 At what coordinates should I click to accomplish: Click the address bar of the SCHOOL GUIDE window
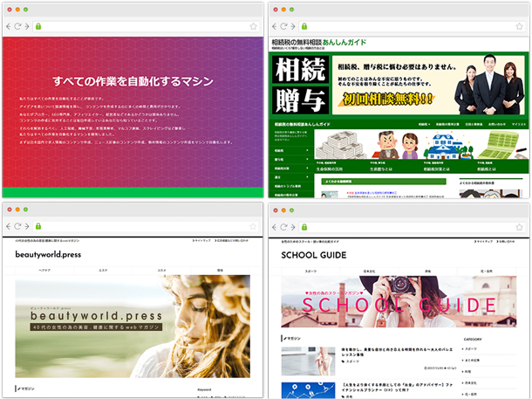tap(412, 227)
